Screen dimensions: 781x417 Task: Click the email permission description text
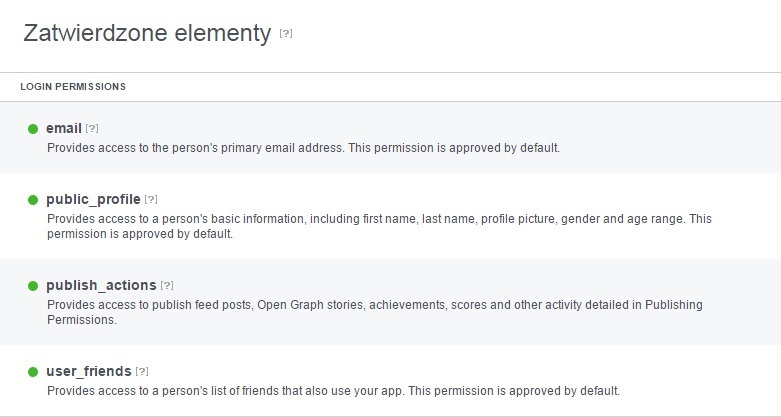[x=303, y=148]
